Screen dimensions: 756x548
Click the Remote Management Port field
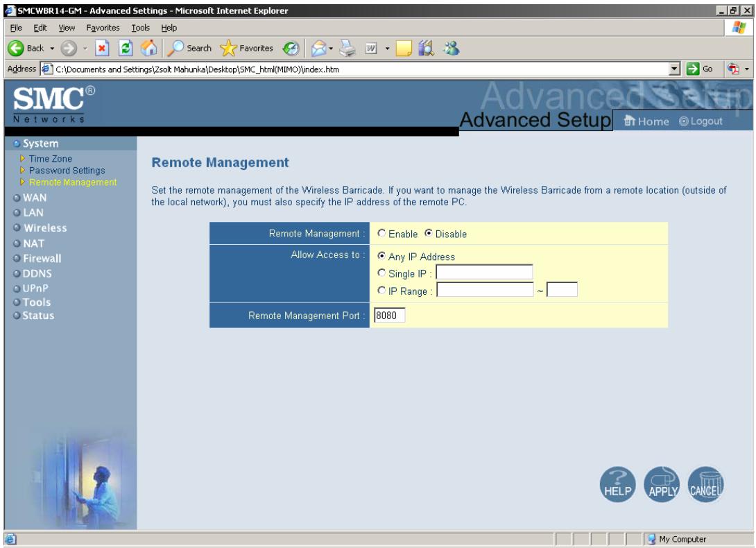point(389,316)
